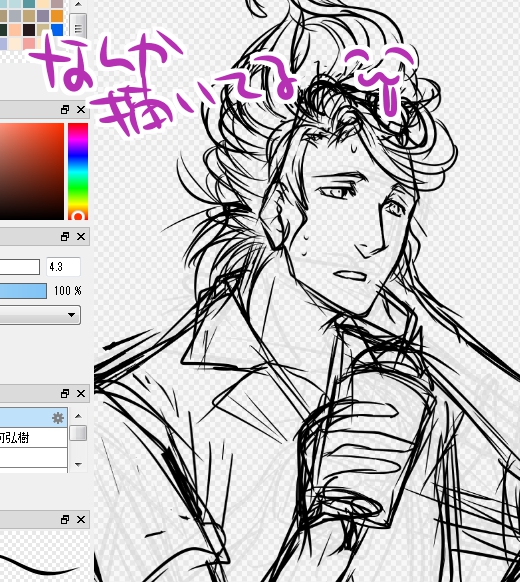Close the color picker panel
The image size is (520, 582).
point(81,109)
